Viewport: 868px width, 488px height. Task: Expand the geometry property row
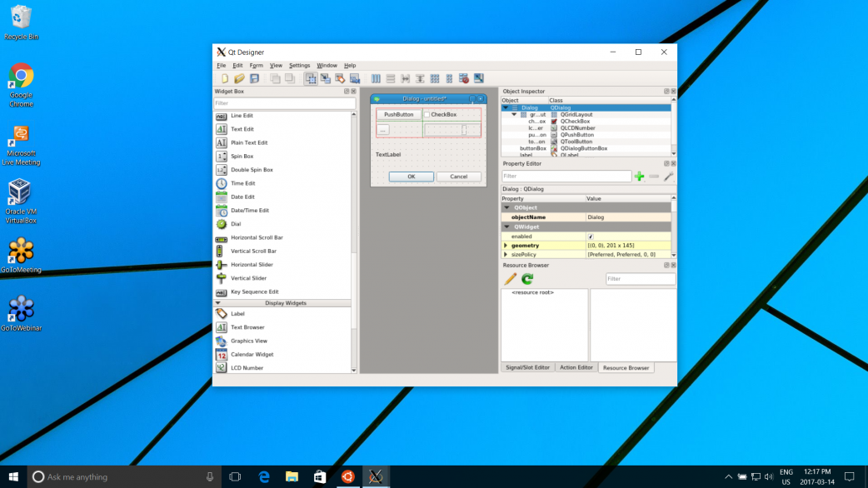coord(506,246)
